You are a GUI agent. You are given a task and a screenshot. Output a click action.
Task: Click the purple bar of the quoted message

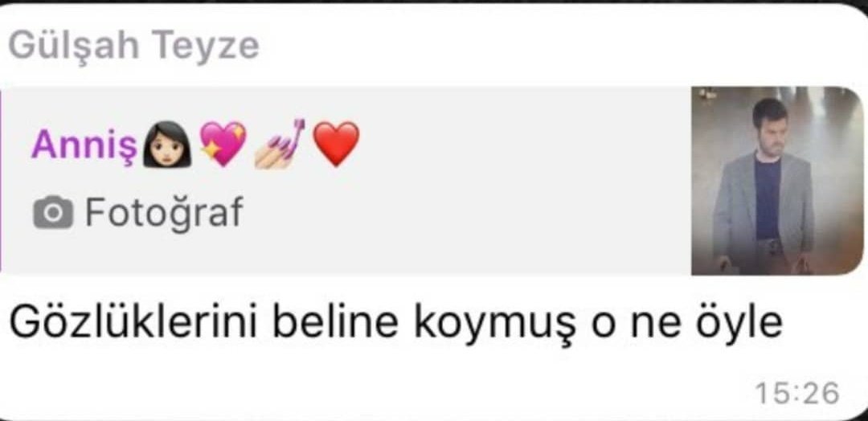click(1, 181)
